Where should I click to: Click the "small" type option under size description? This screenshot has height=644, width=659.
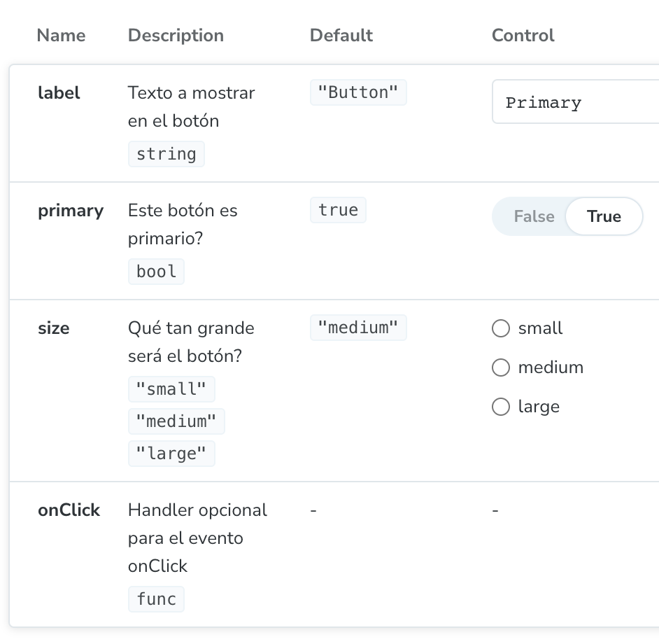pos(171,389)
